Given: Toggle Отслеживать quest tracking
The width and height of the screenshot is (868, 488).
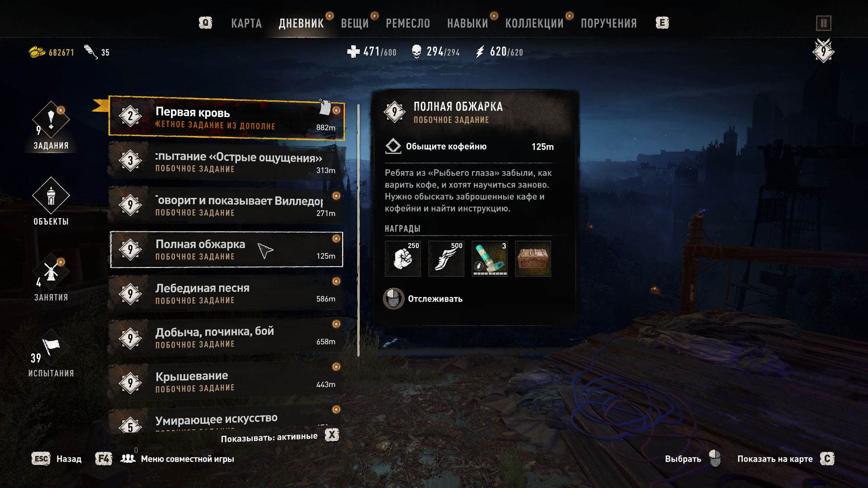Looking at the screenshot, I should (x=423, y=299).
